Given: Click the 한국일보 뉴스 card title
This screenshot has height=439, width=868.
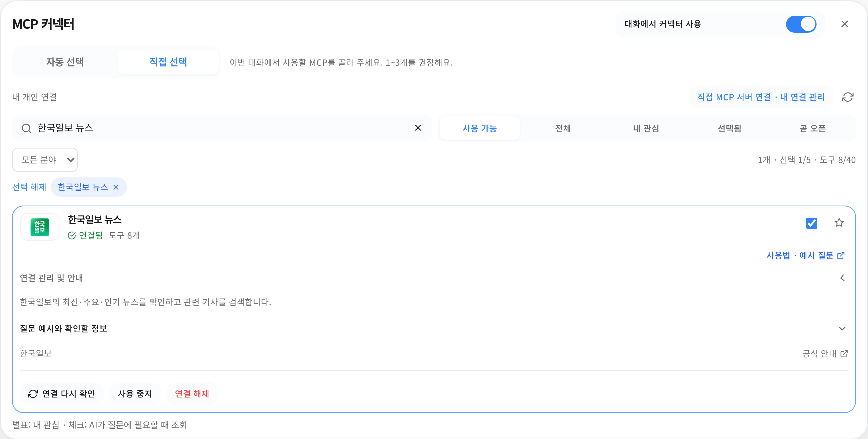Looking at the screenshot, I should click(94, 219).
